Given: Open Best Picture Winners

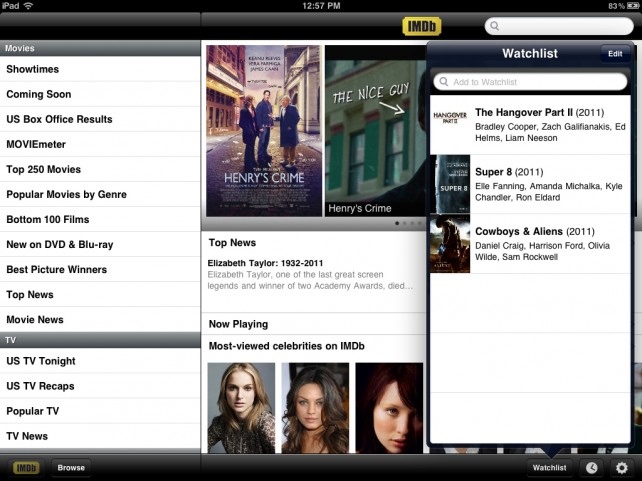Looking at the screenshot, I should point(100,269).
